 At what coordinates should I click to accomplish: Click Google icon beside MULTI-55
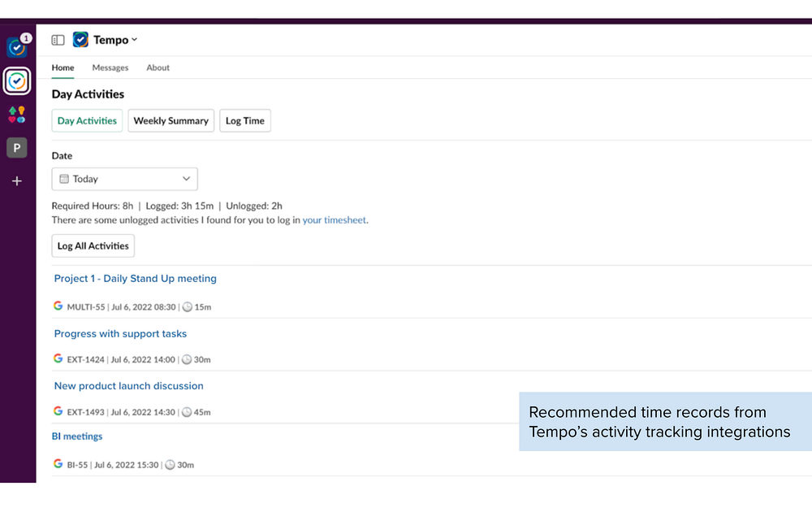click(58, 306)
